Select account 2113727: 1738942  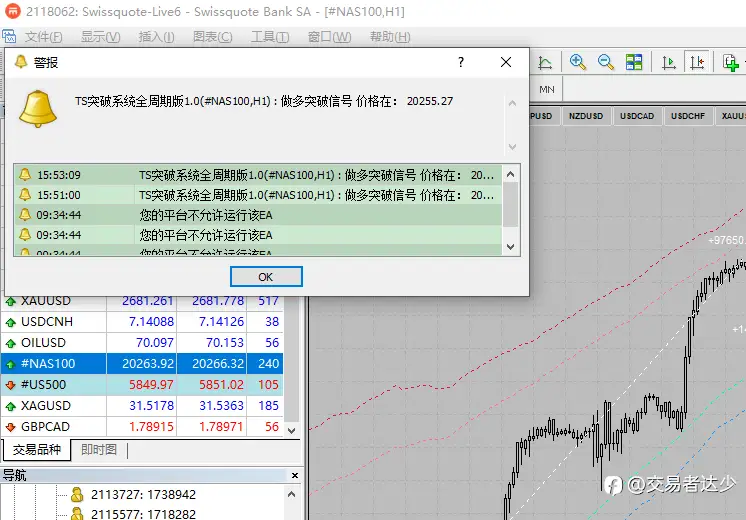pos(143,495)
